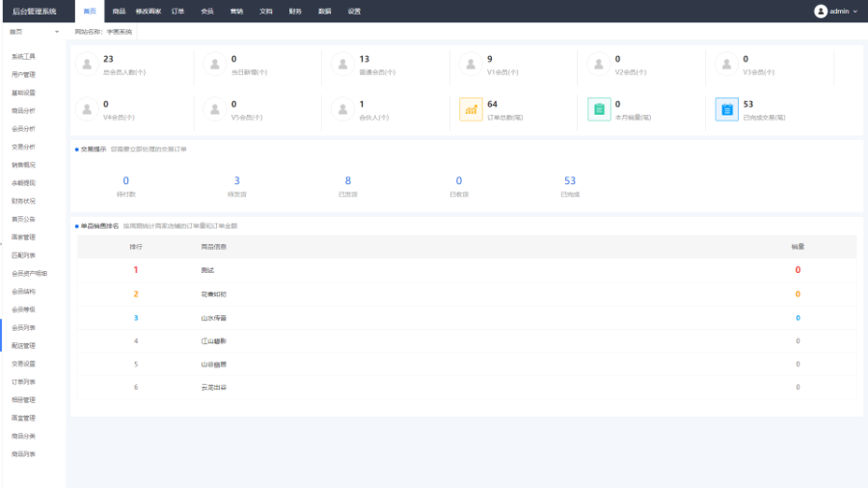Open the 文档 top menu

[266, 11]
